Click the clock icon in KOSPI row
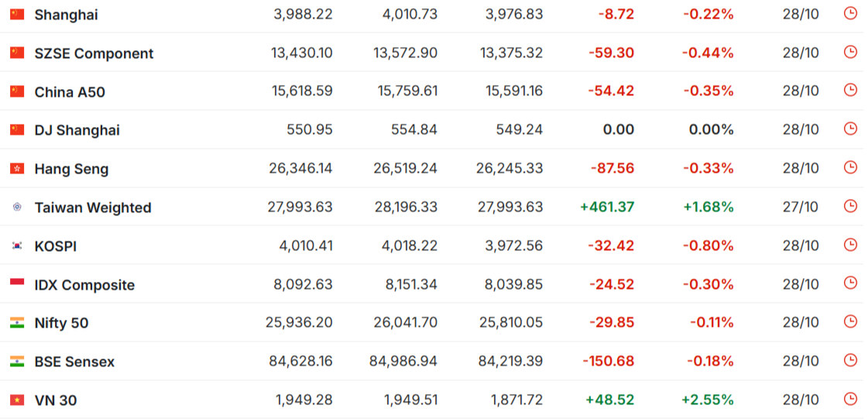Viewport: 868px width, 419px height. pyautogui.click(x=850, y=244)
